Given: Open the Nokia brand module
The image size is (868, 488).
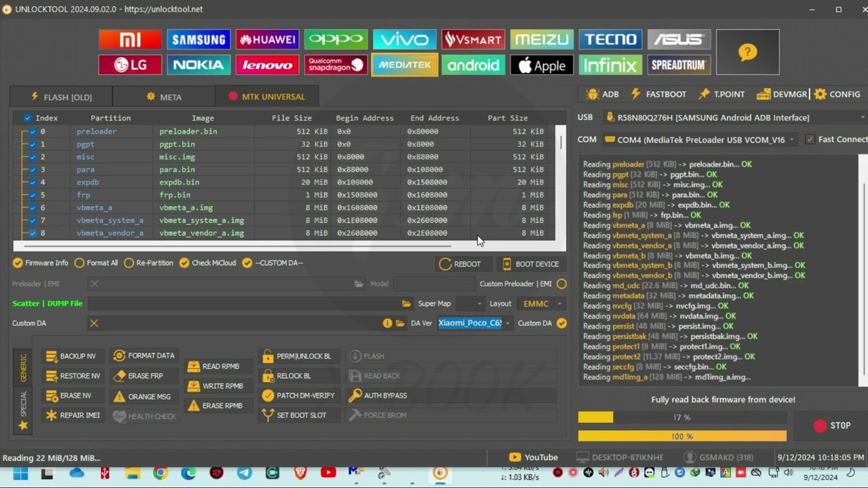Looking at the screenshot, I should (x=199, y=65).
